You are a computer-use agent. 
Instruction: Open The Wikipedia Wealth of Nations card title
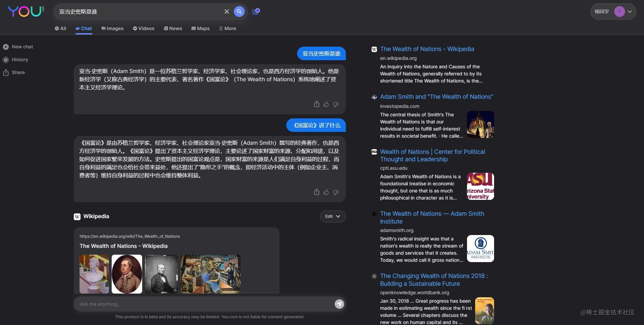[x=124, y=246]
